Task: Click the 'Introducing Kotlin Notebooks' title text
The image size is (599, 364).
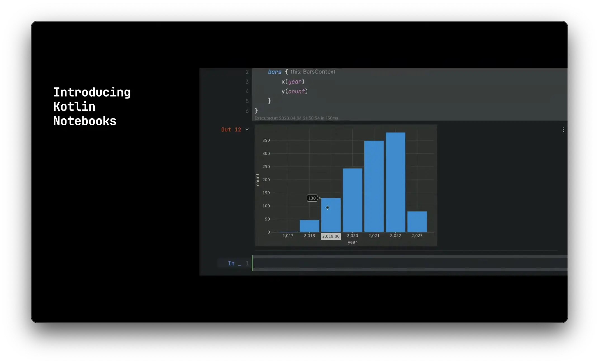Action: (x=92, y=107)
